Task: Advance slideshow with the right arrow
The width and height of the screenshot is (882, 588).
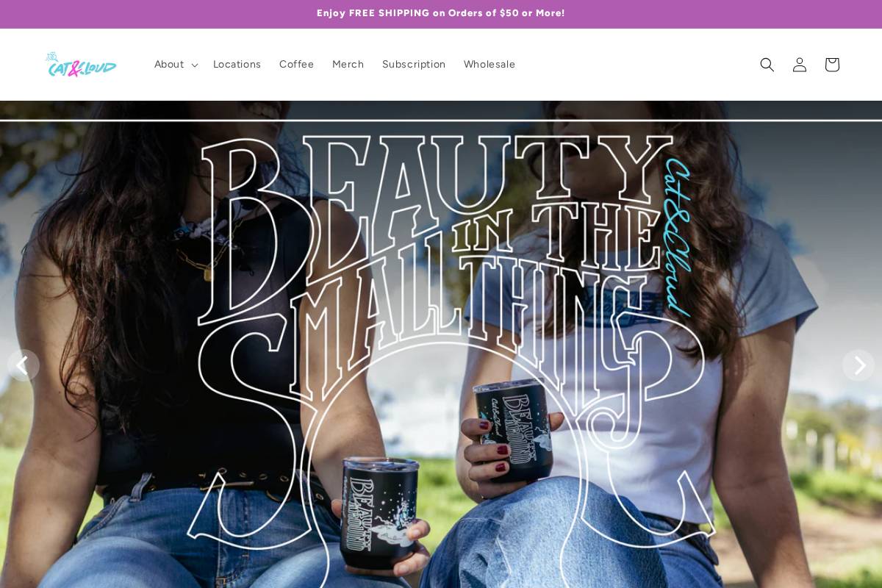Action: [x=858, y=365]
